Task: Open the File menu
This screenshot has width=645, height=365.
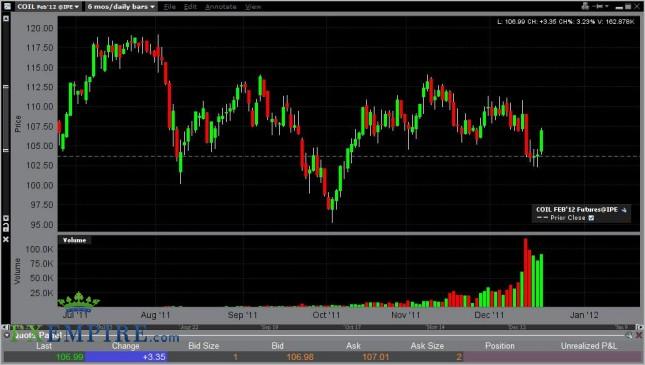Action: pyautogui.click(x=169, y=7)
